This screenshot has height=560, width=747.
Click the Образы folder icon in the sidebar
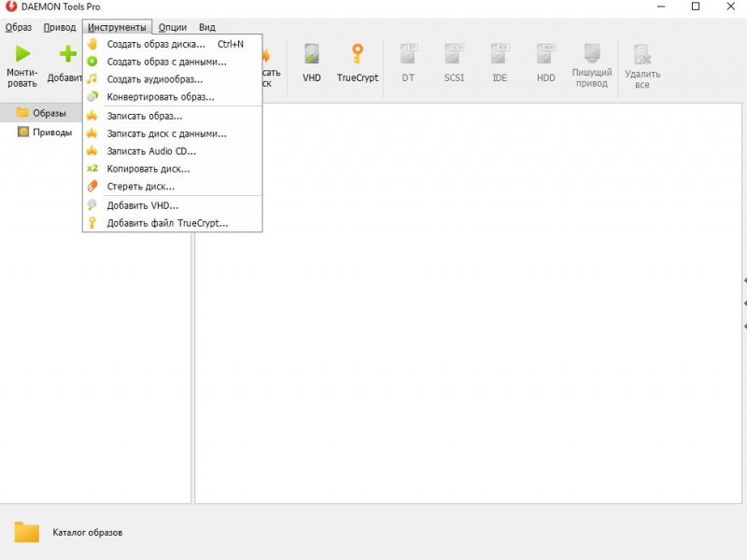pyautogui.click(x=22, y=112)
